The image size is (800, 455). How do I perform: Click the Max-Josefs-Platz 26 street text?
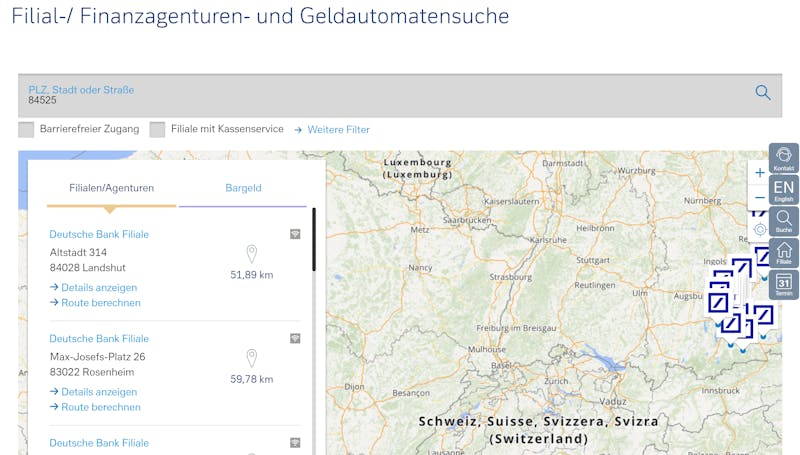tap(97, 357)
